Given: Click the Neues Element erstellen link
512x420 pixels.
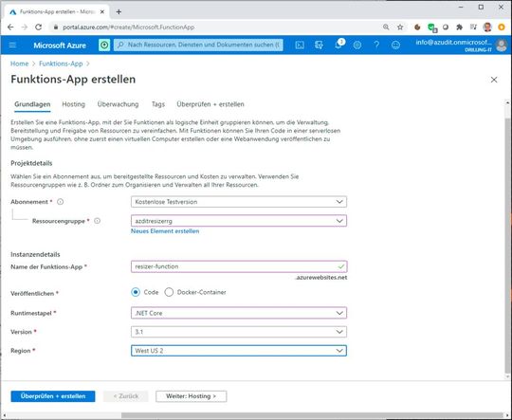Looking at the screenshot, I should coord(165,231).
